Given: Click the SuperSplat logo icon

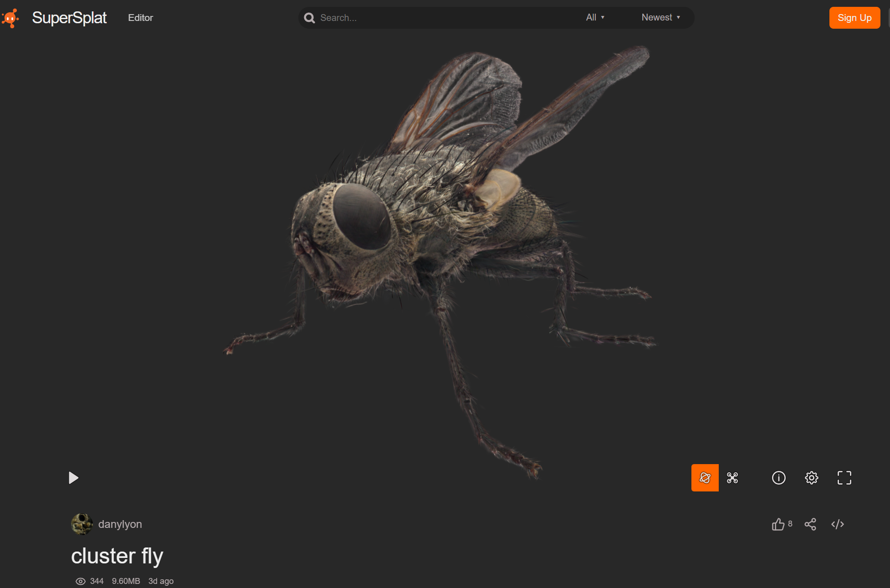Looking at the screenshot, I should (x=10, y=18).
